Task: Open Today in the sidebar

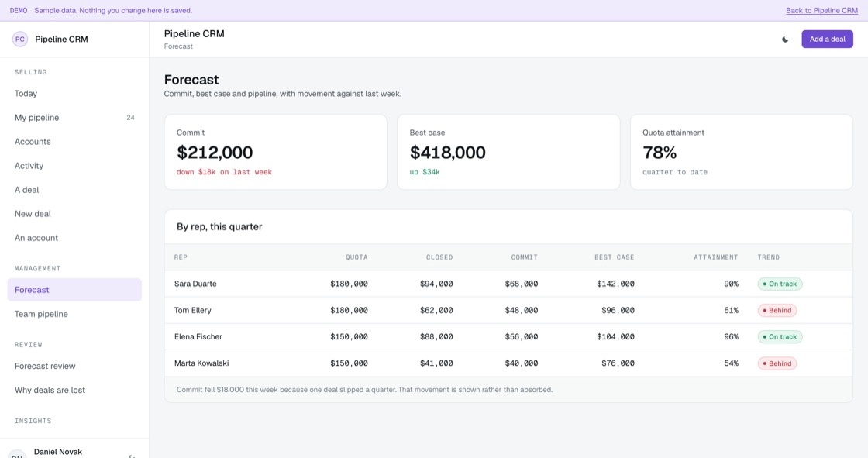Action: click(74, 94)
